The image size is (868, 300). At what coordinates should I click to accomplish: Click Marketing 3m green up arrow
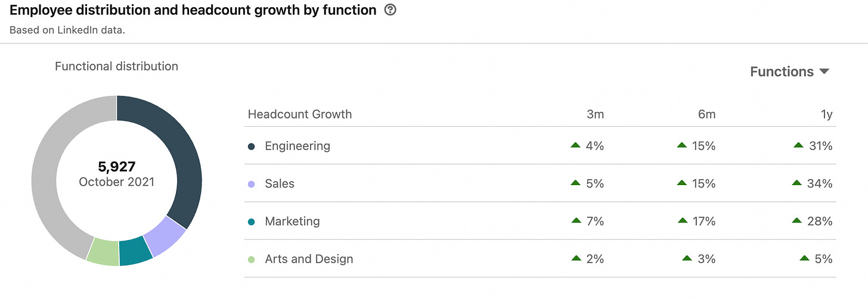pyautogui.click(x=576, y=221)
